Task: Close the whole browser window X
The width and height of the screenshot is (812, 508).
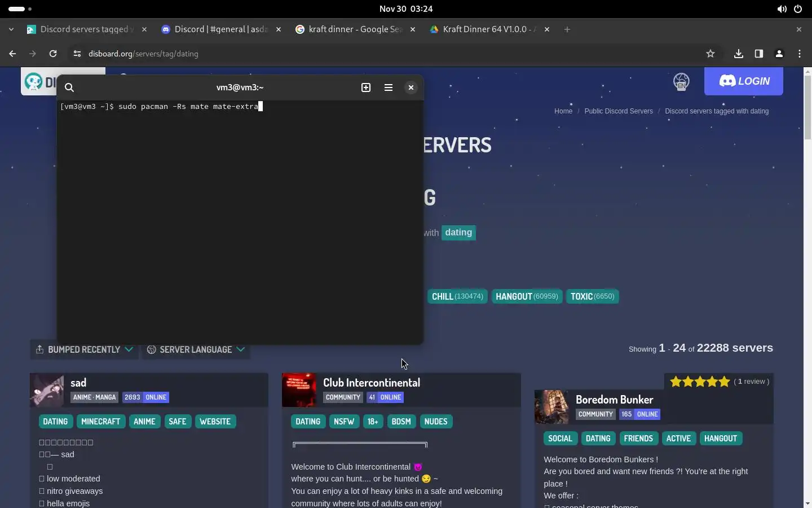Action: pos(798,29)
